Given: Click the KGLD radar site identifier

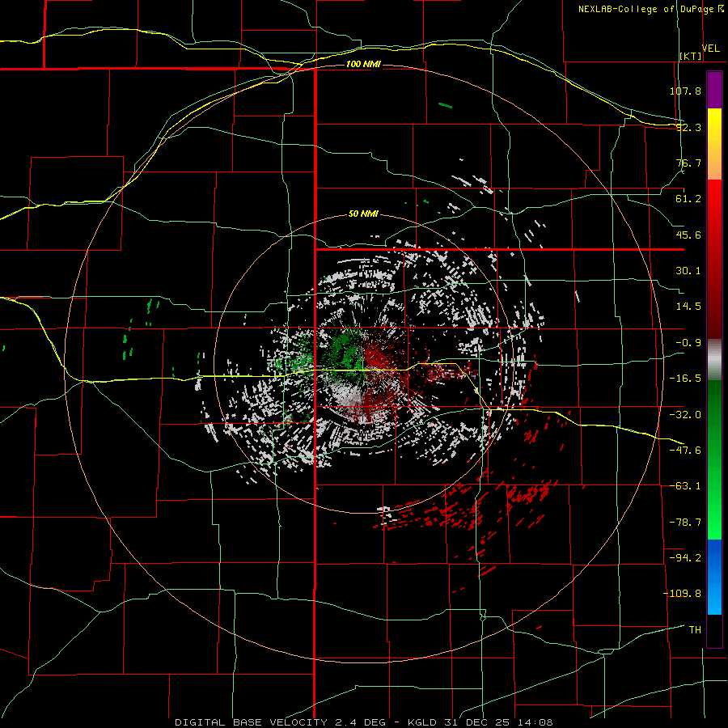Looking at the screenshot, I should pyautogui.click(x=423, y=722).
